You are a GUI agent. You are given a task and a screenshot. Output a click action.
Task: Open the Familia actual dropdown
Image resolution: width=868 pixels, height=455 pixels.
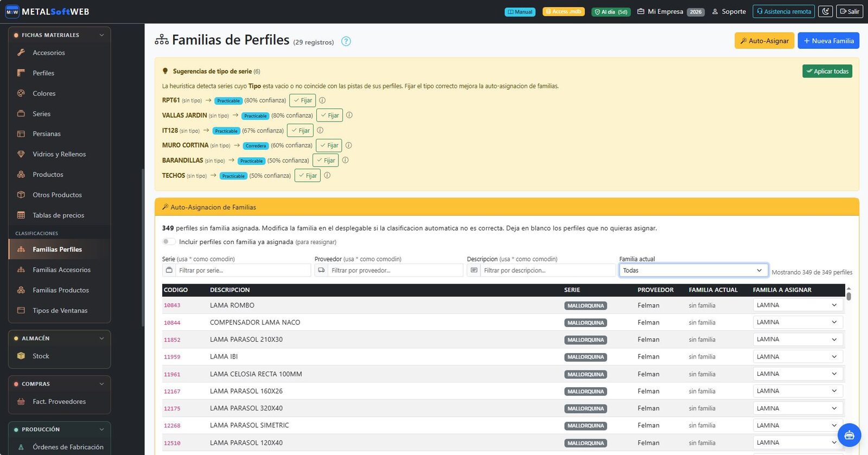point(694,271)
